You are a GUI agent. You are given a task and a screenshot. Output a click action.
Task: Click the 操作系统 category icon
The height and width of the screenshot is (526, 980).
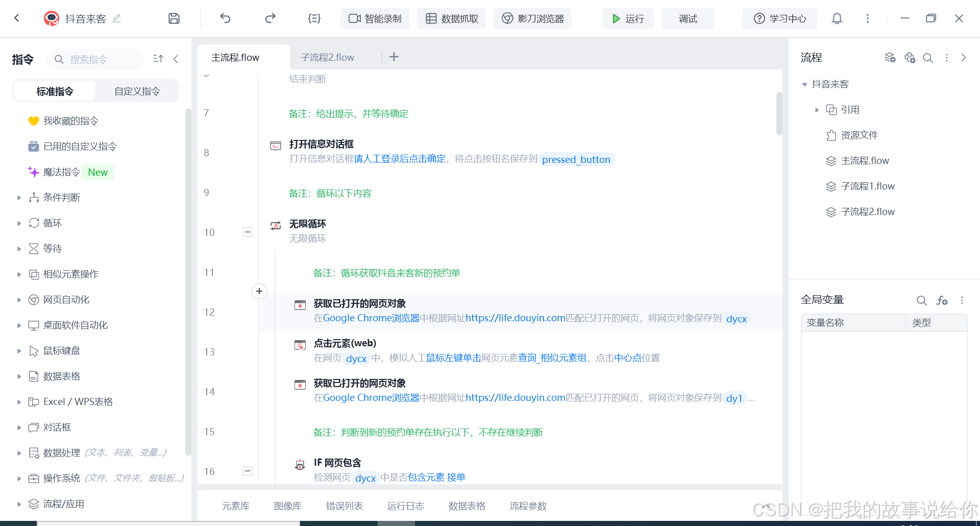coord(34,478)
